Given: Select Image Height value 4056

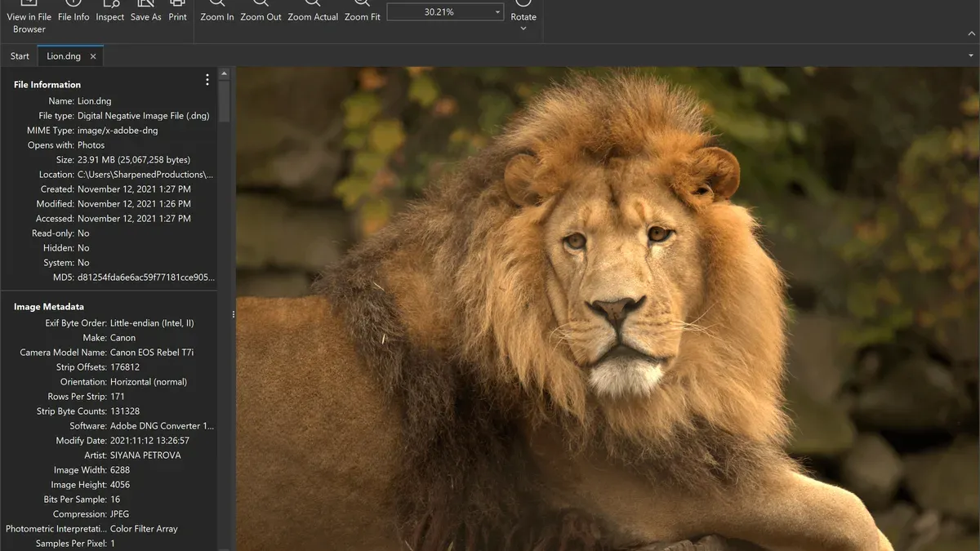Looking at the screenshot, I should pos(120,485).
